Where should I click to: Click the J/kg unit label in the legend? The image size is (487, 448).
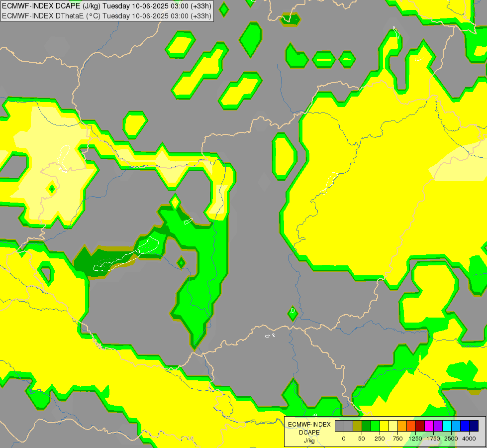pos(309,441)
